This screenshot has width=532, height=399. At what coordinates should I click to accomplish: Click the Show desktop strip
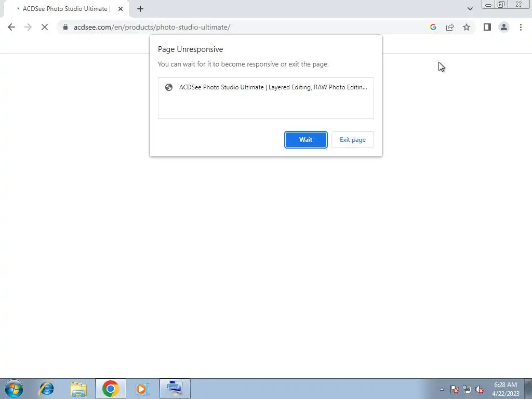coord(528,389)
